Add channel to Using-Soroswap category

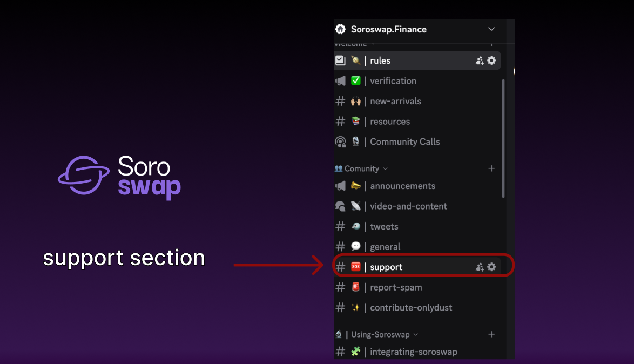491,334
